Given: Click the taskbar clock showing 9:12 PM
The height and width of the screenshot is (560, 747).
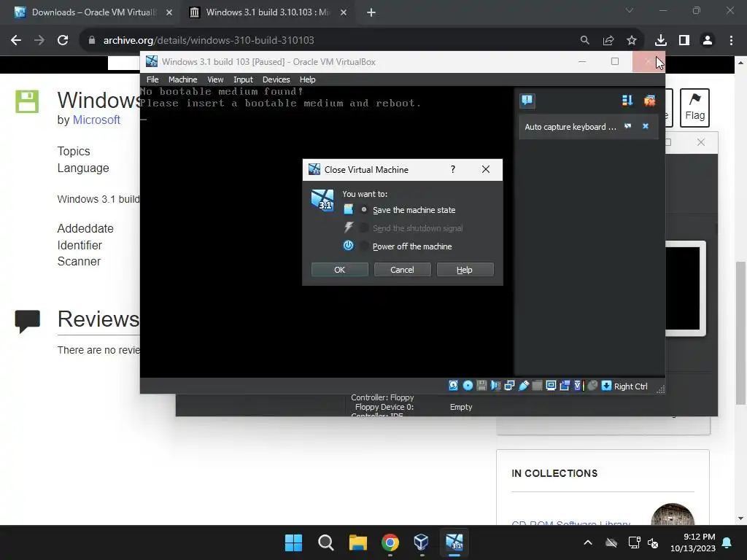Looking at the screenshot, I should point(693,542).
